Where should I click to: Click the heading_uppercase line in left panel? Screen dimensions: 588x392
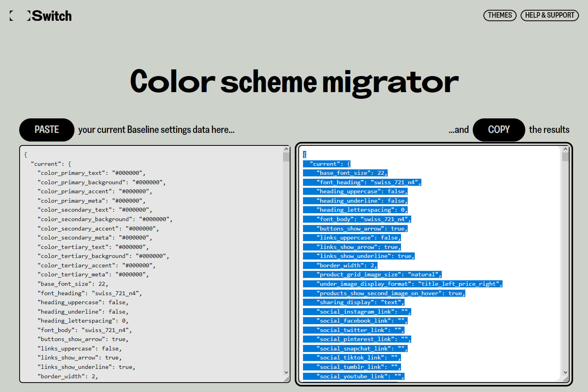tap(82, 302)
